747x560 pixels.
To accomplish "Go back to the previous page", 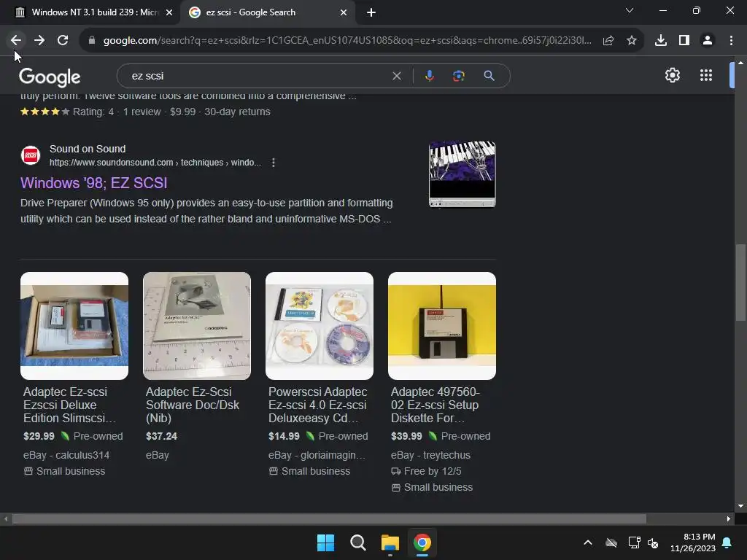I will [16, 41].
